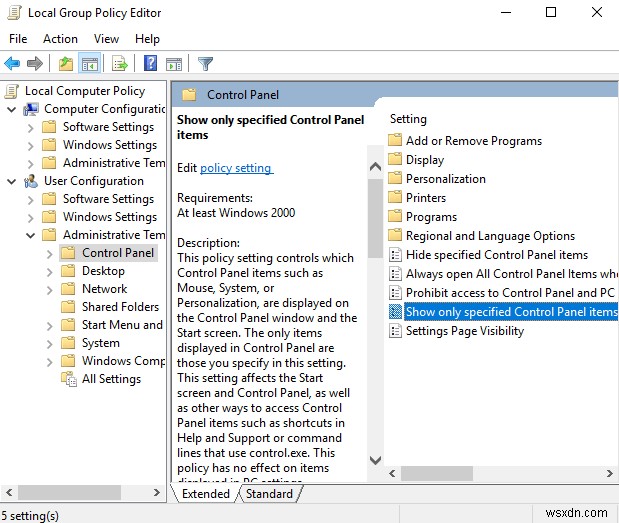Open the File menu
Viewport: 619px width, 523px height.
[x=18, y=39]
